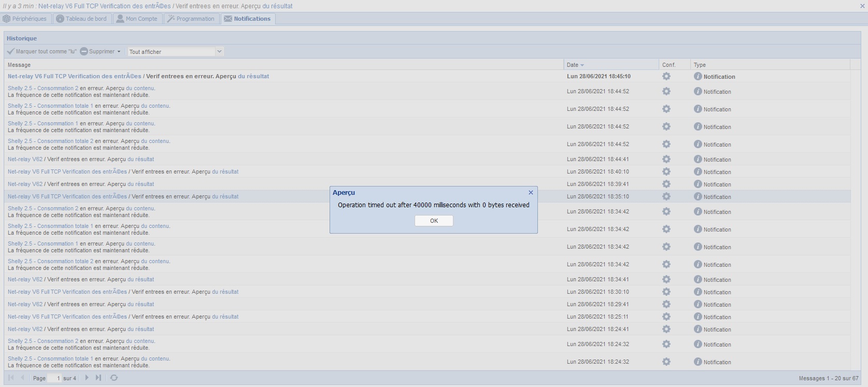Click info icon of 18:29:41 notification
This screenshot has height=387, width=868.
[x=698, y=304]
